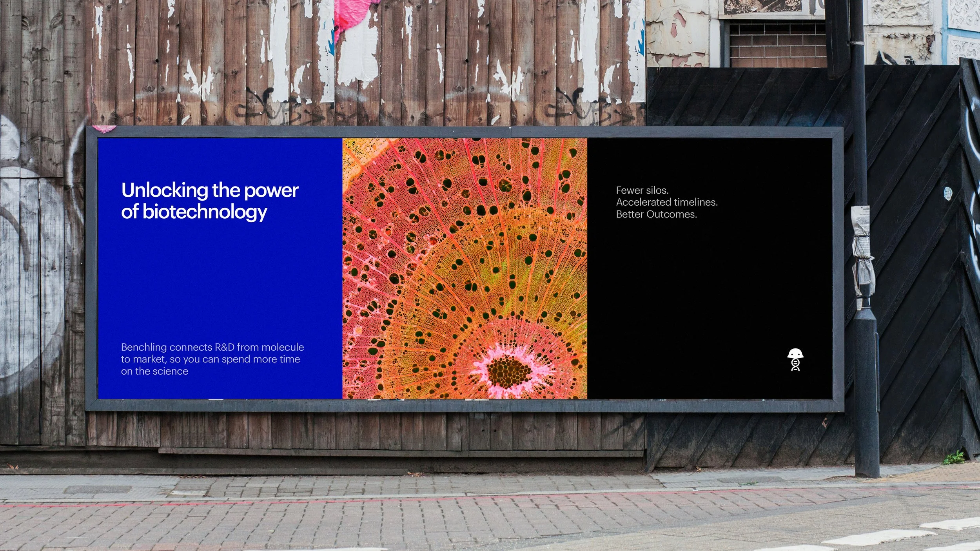Click the brick window at top right

[x=777, y=44]
